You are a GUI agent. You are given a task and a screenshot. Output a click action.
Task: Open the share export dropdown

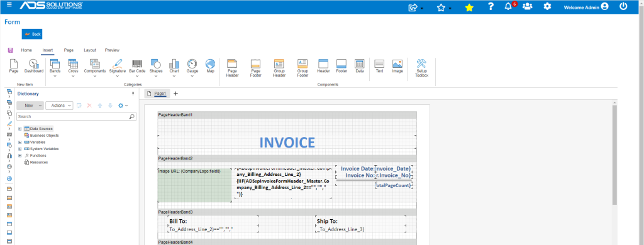tap(416, 7)
